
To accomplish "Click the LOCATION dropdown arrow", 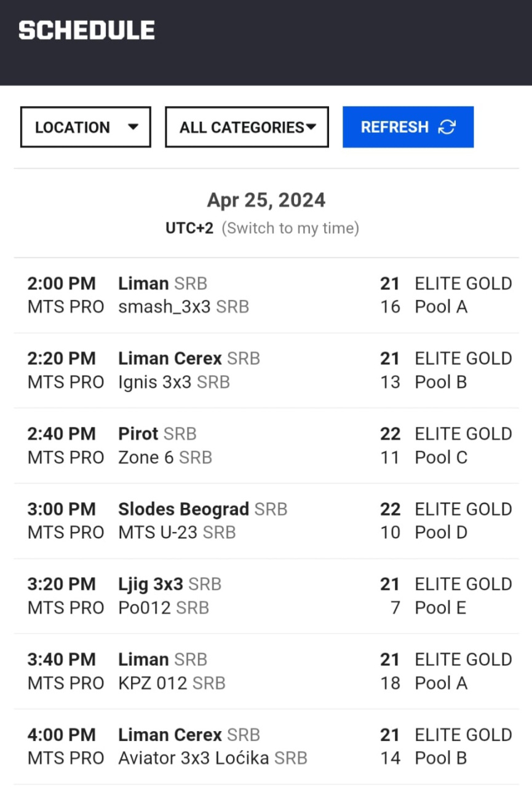I will click(133, 127).
